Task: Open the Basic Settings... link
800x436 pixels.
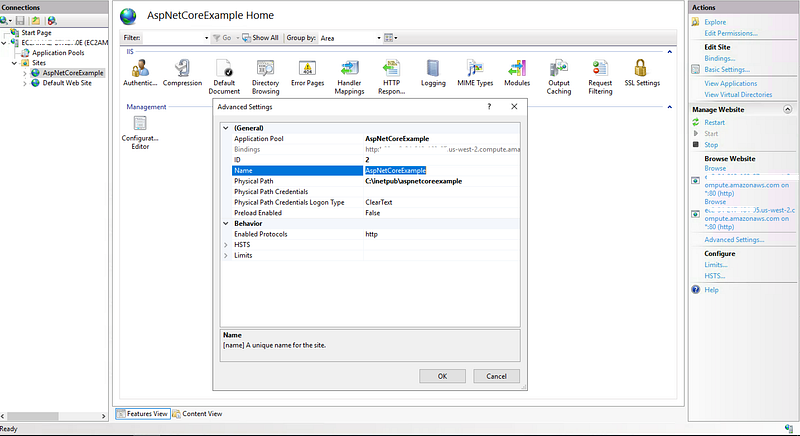Action: pyautogui.click(x=727, y=69)
